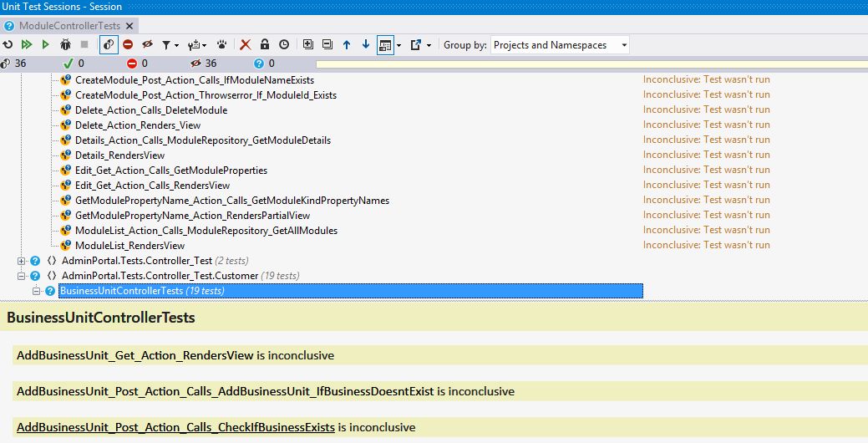Click the ignored tests counter showing 36
868x443 pixels.
click(x=203, y=64)
